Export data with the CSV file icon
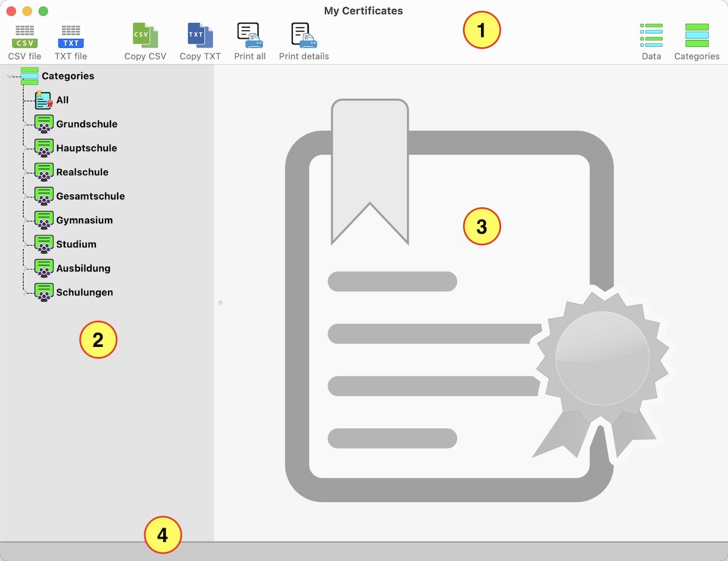The height and width of the screenshot is (561, 728). coord(25,36)
